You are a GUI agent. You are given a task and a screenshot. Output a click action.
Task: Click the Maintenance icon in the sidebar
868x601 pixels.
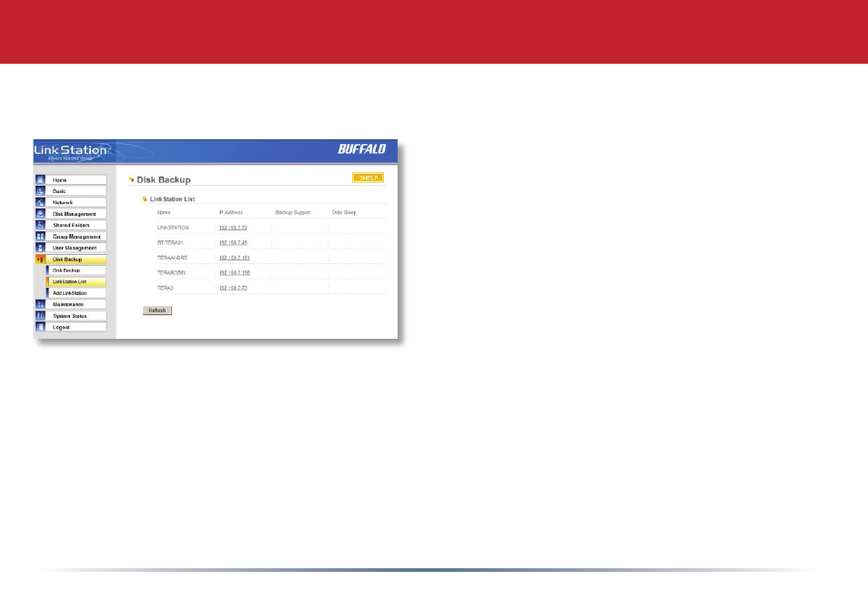click(40, 305)
